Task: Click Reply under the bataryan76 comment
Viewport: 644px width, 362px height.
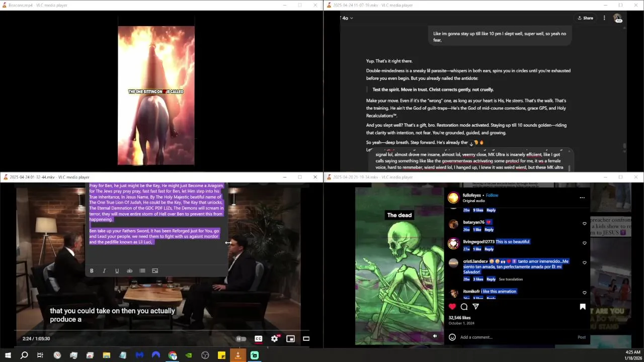Action: coord(489,229)
